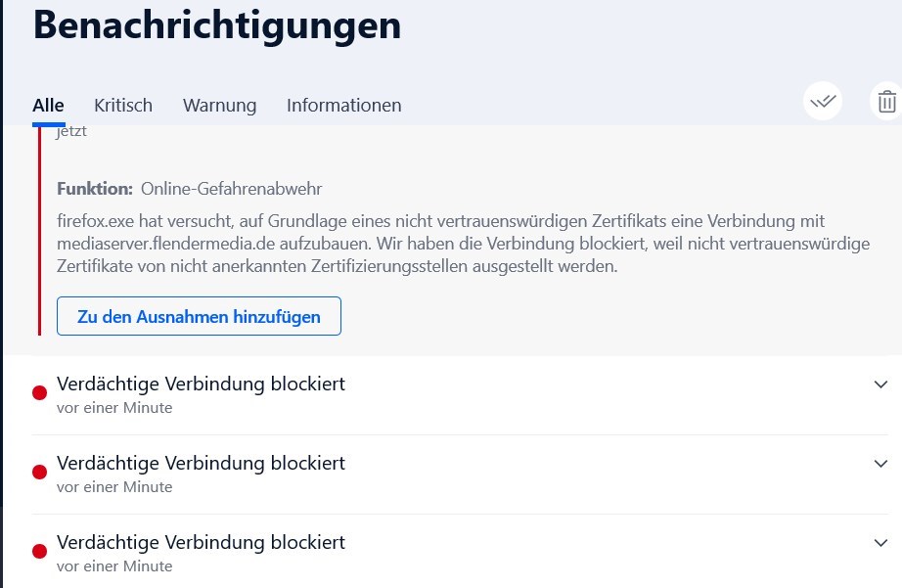Show the Informationen tab
902x588 pixels.
[x=343, y=106]
